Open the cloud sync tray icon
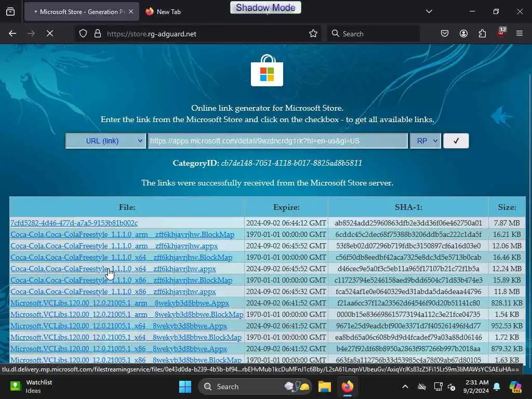The height and width of the screenshot is (399, 532). point(422,387)
